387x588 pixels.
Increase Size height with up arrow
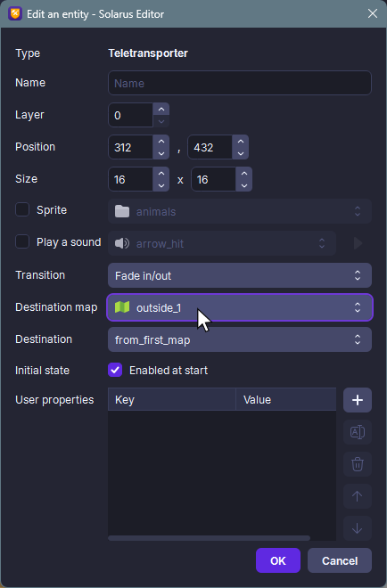click(244, 173)
